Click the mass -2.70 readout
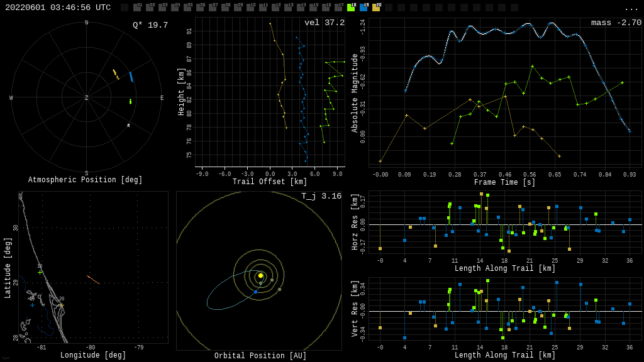Viewport: 644px width, 362px height. pos(616,23)
